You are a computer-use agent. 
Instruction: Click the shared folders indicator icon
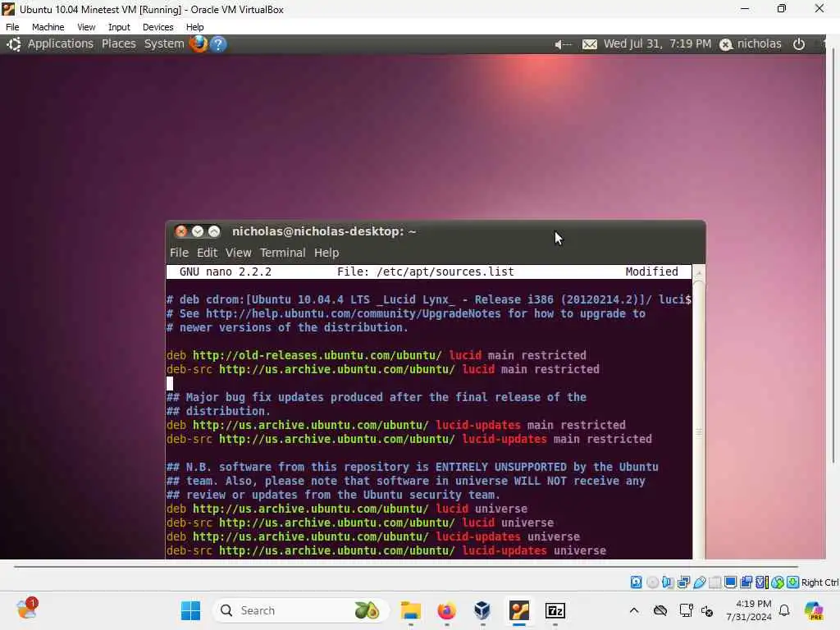(x=714, y=582)
